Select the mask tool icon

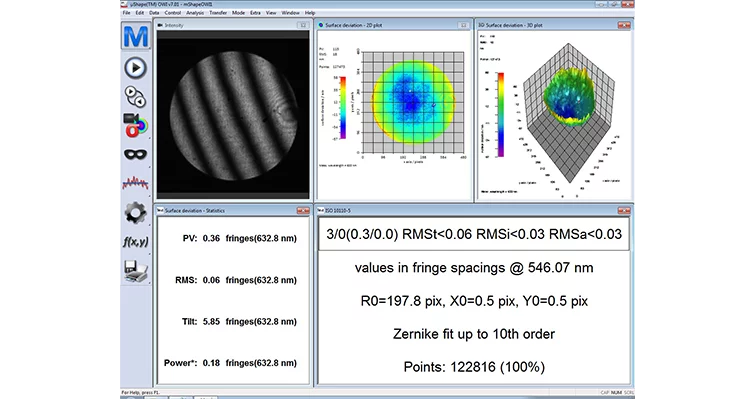click(135, 154)
